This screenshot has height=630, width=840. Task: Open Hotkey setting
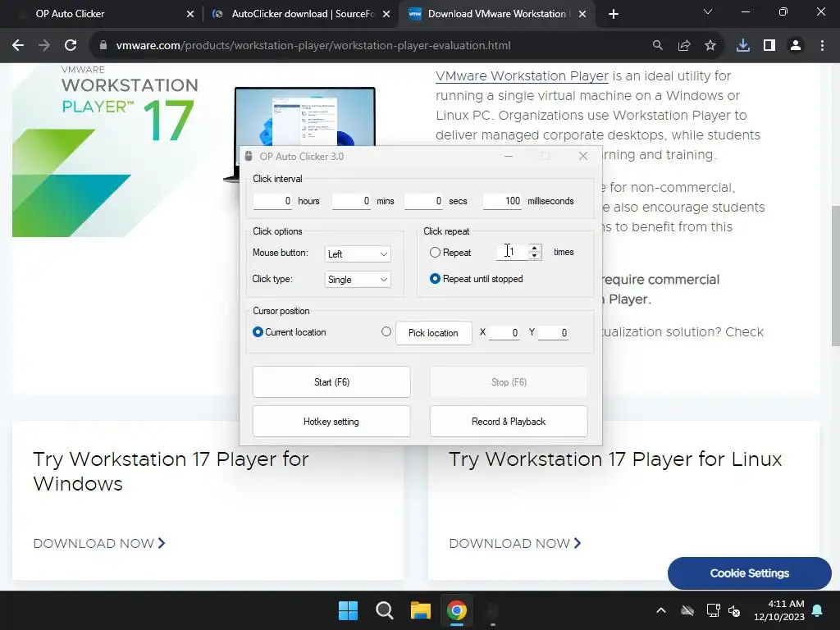(x=331, y=422)
